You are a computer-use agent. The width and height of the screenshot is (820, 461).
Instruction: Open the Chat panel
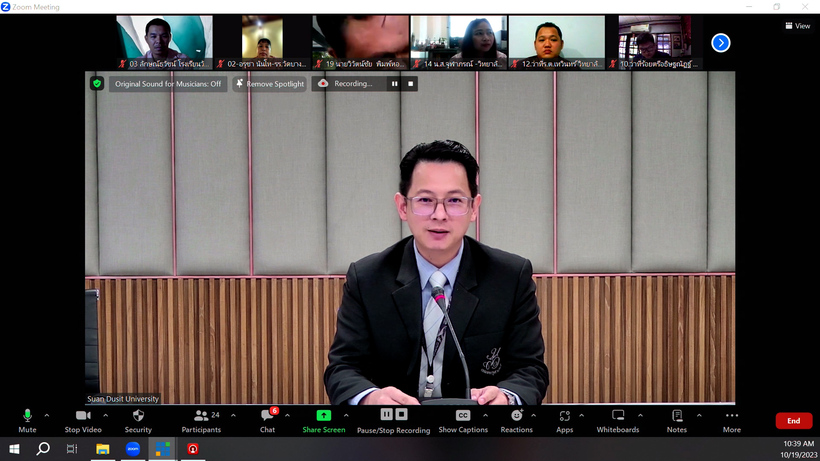(x=267, y=419)
